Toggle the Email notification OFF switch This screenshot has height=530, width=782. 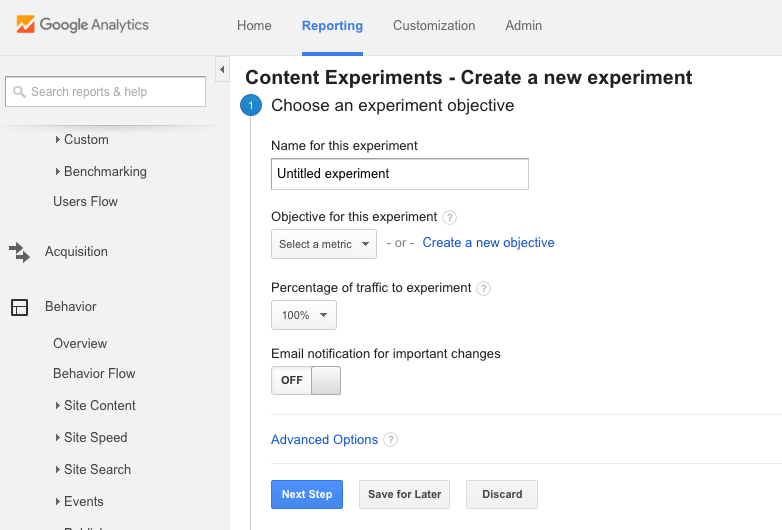tap(306, 380)
